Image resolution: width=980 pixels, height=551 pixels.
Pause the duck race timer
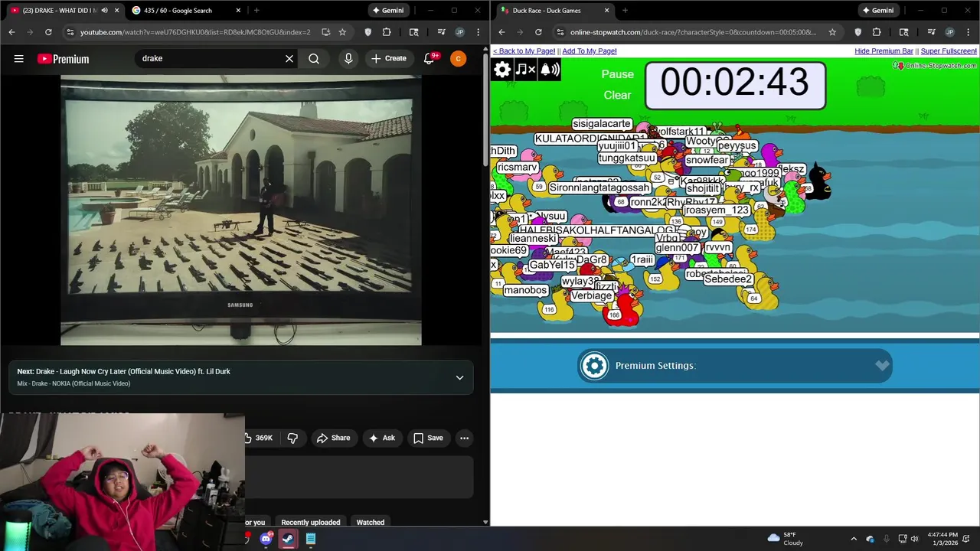618,74
